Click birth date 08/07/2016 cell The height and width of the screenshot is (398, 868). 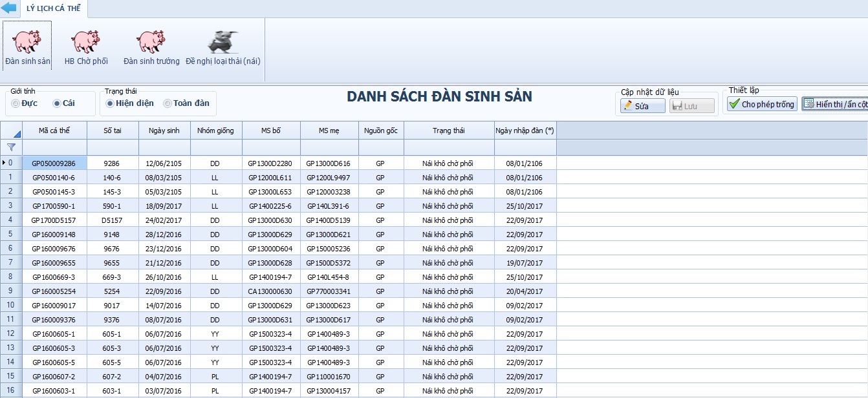coord(164,320)
